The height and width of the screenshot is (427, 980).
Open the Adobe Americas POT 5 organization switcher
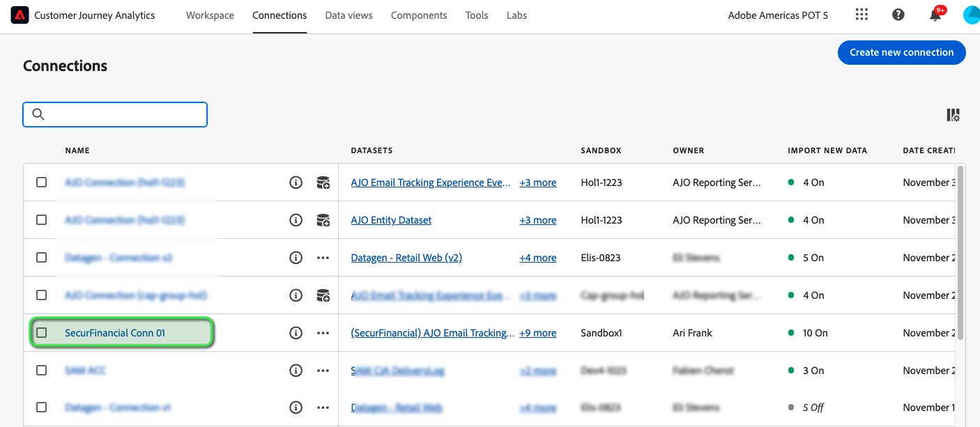tap(778, 15)
